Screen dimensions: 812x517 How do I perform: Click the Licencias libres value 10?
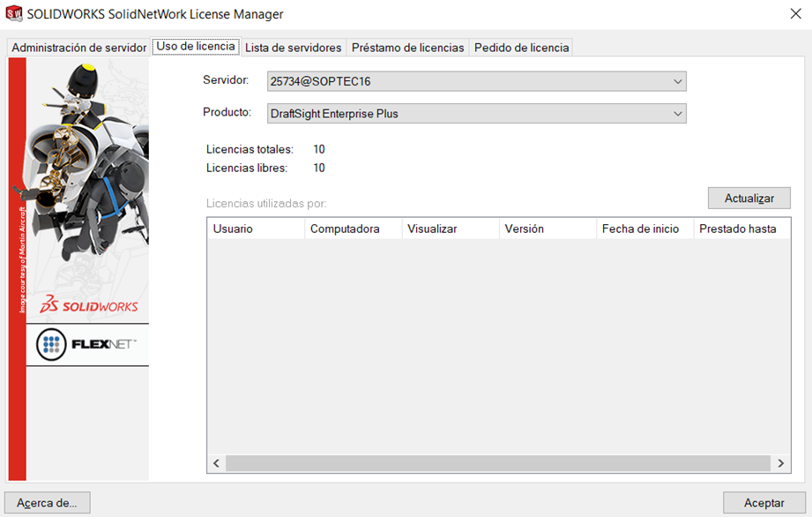click(x=319, y=168)
